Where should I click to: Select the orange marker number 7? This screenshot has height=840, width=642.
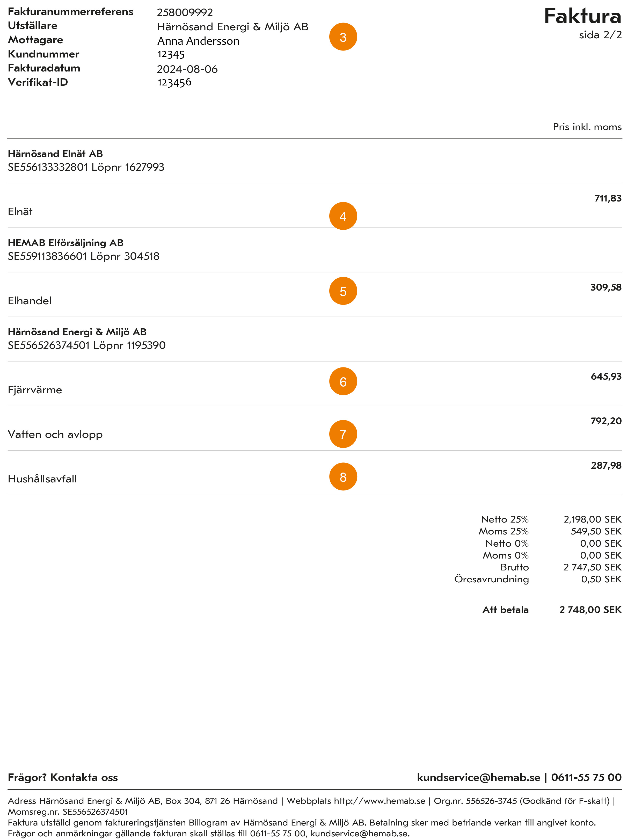coord(343,434)
